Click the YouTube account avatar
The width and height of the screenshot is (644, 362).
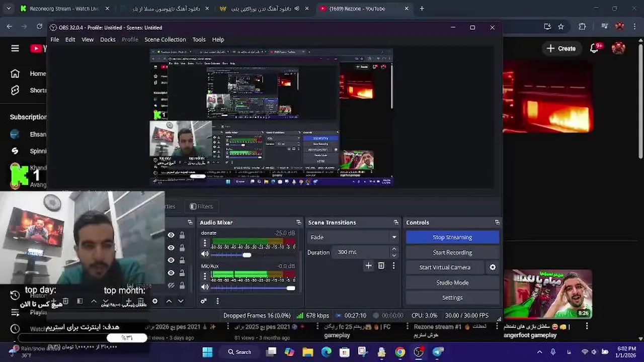(618, 48)
